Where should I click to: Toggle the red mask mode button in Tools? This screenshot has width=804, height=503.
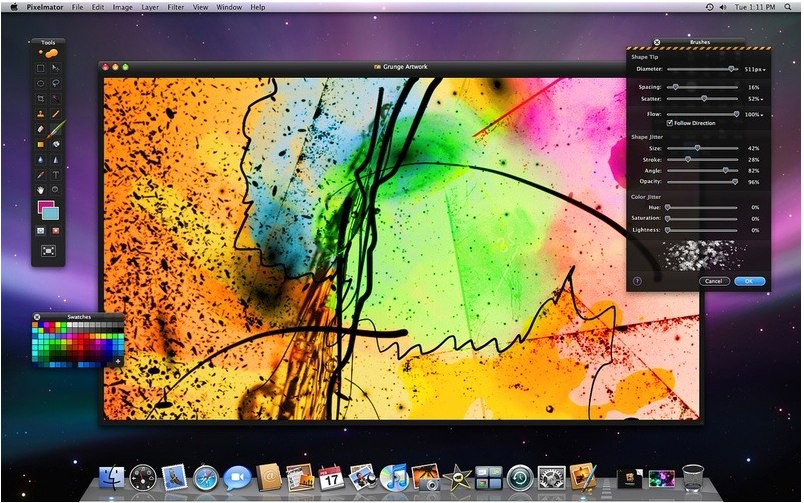[x=56, y=231]
